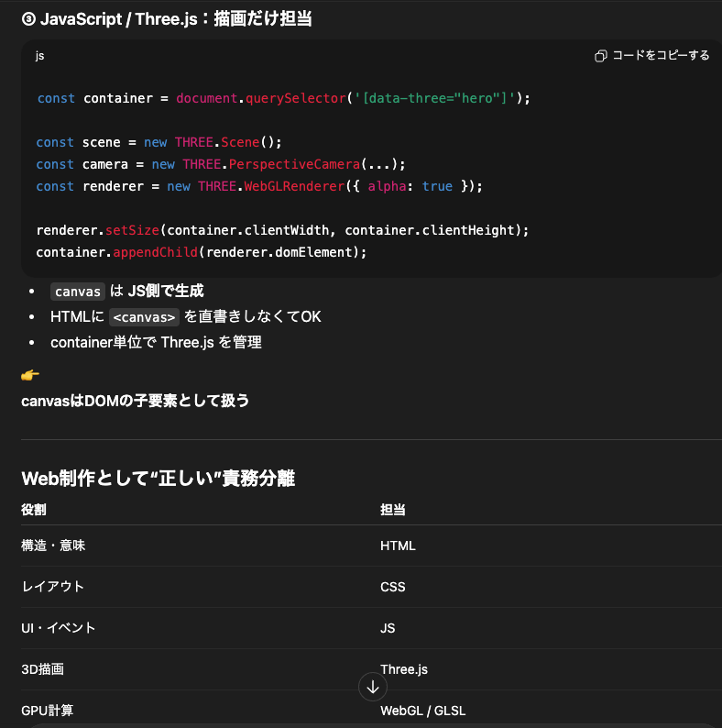This screenshot has width=722, height=728.
Task: Click the bold text canvasはDOMの子要素として扱う
Action: coord(135,401)
